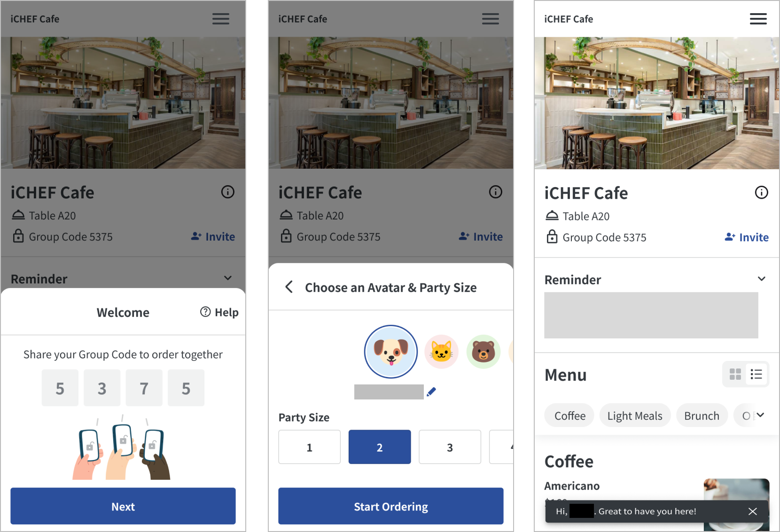Click Invite link on menu screen
The image size is (780, 532).
click(x=746, y=237)
